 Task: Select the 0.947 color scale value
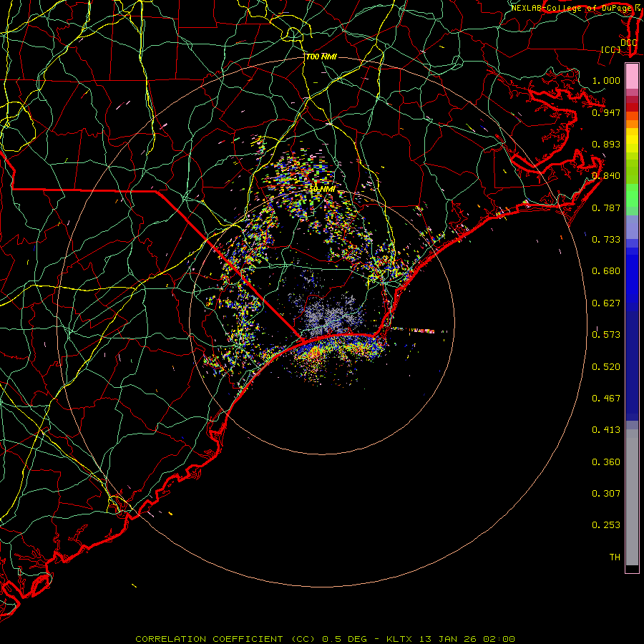[x=606, y=112]
